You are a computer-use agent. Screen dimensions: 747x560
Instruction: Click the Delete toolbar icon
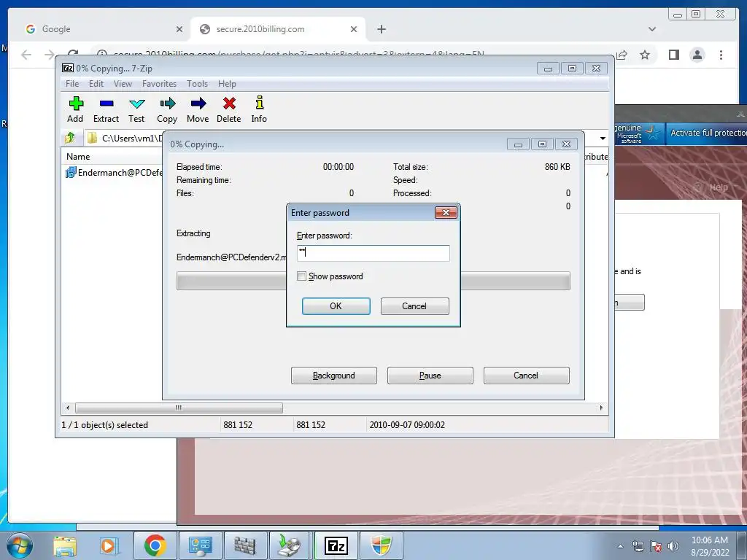pyautogui.click(x=228, y=109)
